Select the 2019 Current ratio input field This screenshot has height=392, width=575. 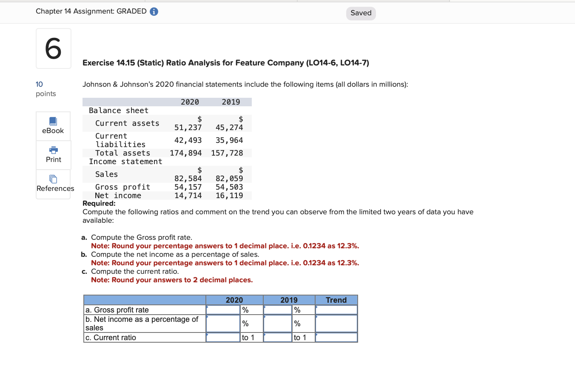(277, 337)
